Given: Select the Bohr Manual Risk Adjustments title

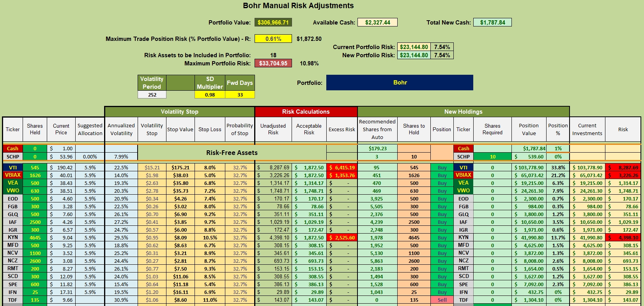Looking at the screenshot, I should click(x=298, y=6).
